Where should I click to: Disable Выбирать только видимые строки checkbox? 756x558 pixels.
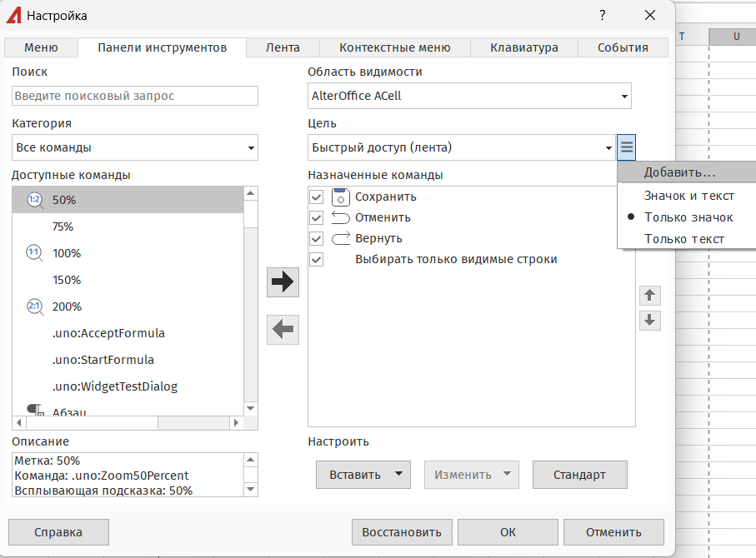(316, 260)
